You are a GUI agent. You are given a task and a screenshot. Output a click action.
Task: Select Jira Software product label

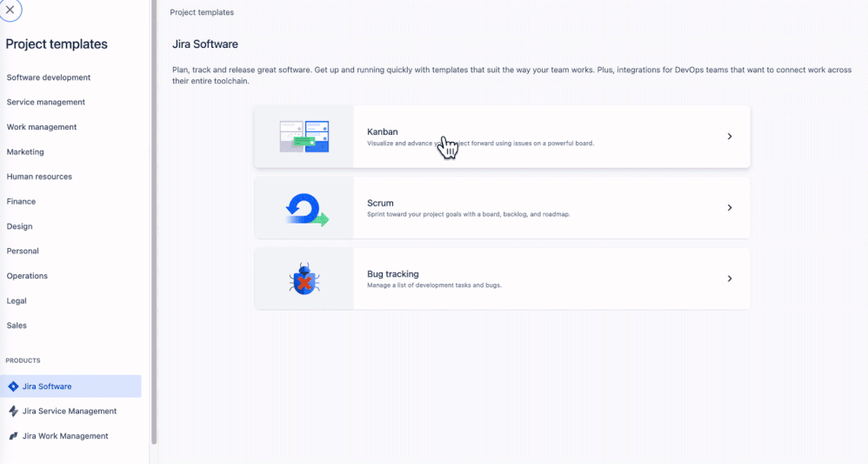47,387
